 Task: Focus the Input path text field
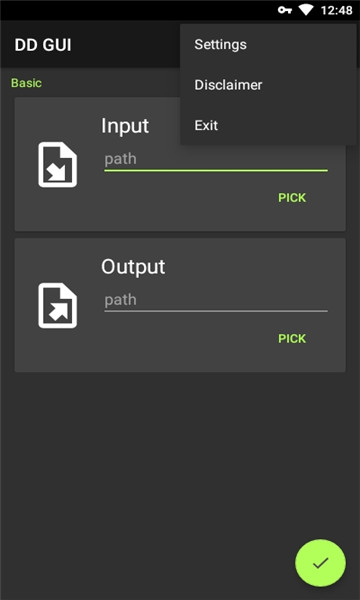(216, 160)
